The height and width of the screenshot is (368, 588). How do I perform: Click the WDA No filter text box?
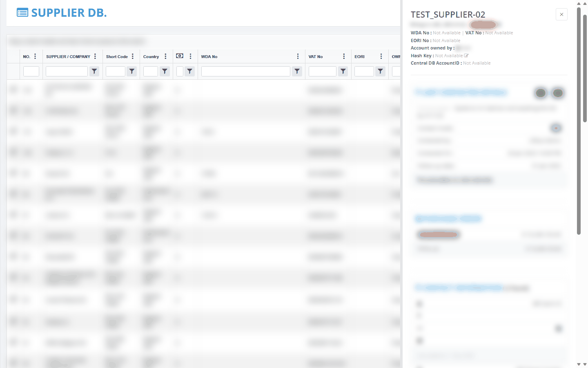point(246,71)
